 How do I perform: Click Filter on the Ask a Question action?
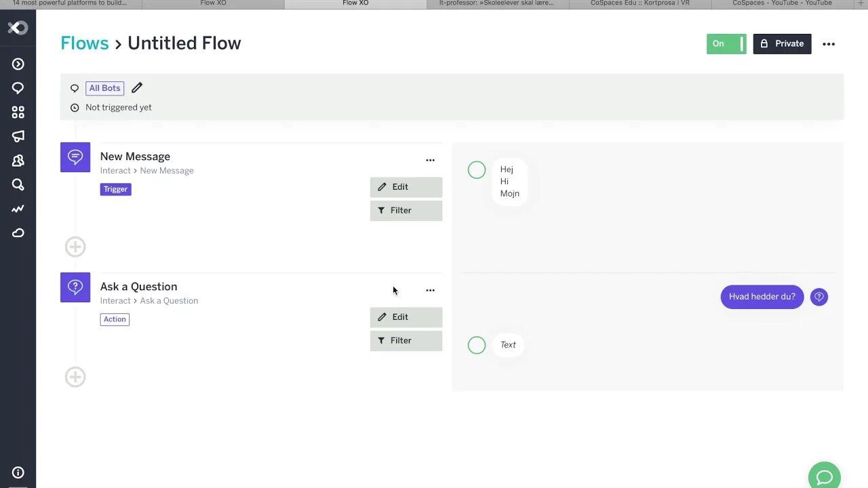[x=406, y=341]
